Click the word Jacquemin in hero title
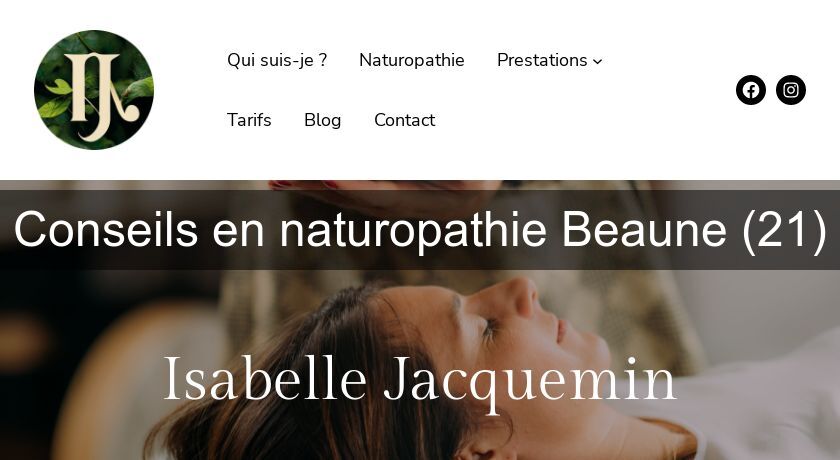 click(530, 381)
